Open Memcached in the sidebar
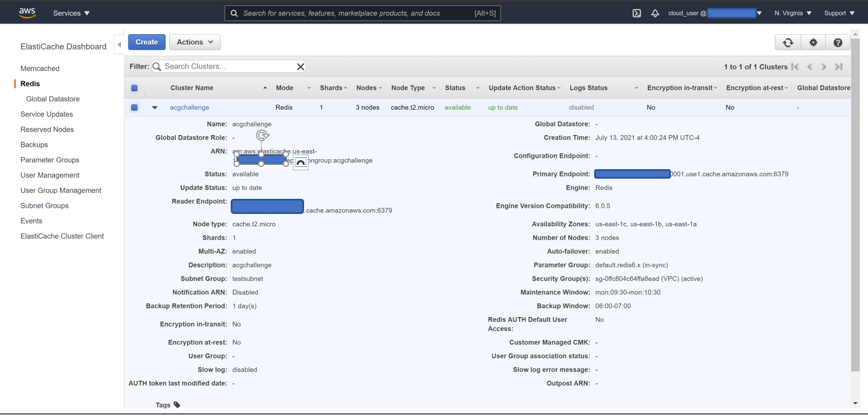Image resolution: width=868 pixels, height=415 pixels. (x=40, y=68)
